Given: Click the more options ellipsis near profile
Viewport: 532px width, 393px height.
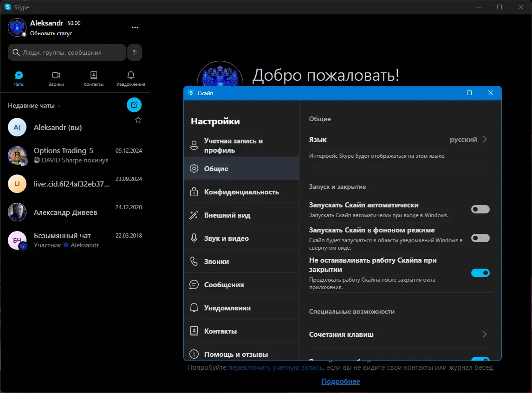Looking at the screenshot, I should 135,27.
